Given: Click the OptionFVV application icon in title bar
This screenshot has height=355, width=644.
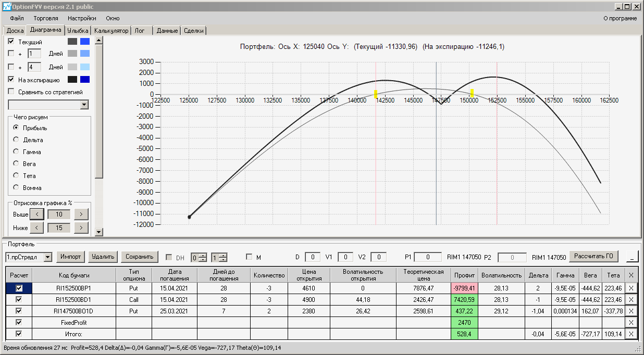Looking at the screenshot, I should [x=7, y=7].
